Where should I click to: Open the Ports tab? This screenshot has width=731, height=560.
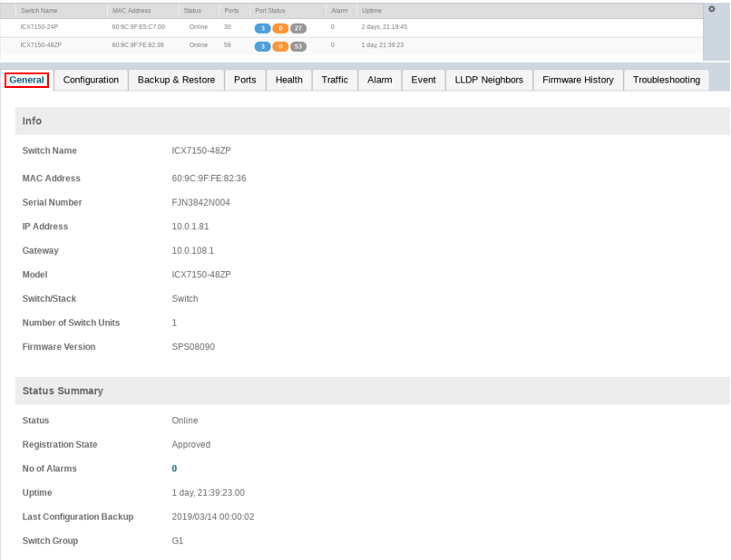click(x=245, y=80)
